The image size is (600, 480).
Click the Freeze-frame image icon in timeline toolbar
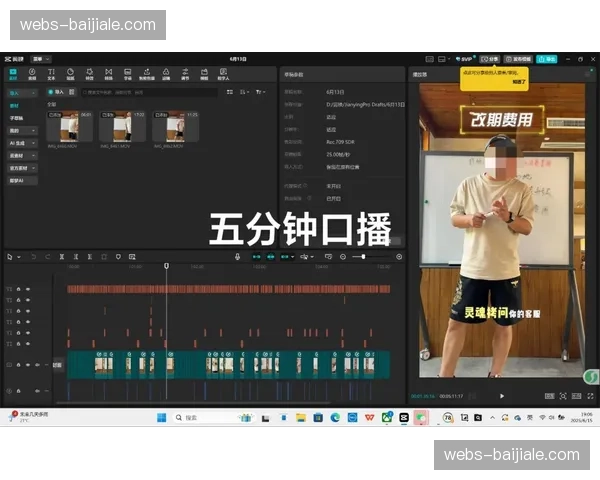(x=132, y=257)
